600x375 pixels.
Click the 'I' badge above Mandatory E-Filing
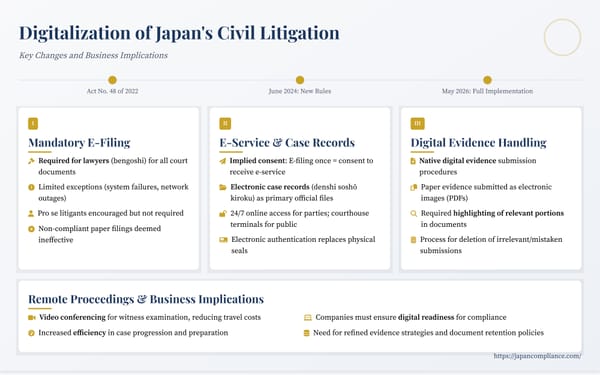click(x=33, y=124)
